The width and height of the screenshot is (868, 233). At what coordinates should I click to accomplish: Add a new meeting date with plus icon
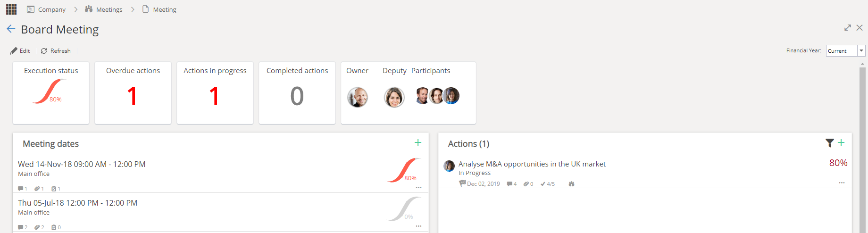pos(418,142)
